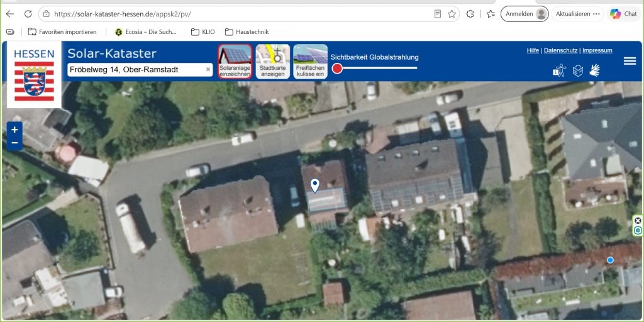644x322 pixels.
Task: Click the Aktualisieren update button
Action: [573, 14]
